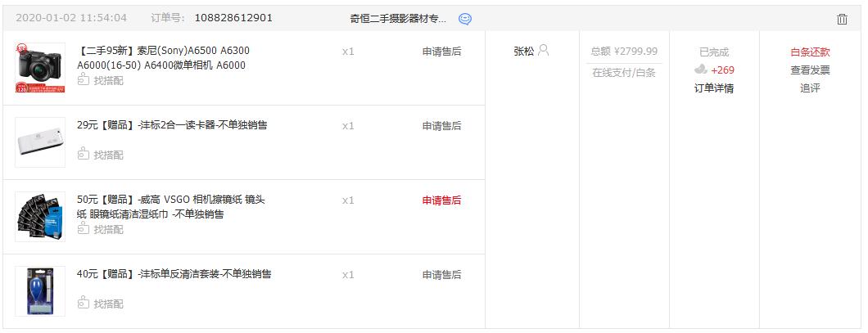Click the person icon beside 张松
This screenshot has height=333, width=868.
pyautogui.click(x=544, y=51)
